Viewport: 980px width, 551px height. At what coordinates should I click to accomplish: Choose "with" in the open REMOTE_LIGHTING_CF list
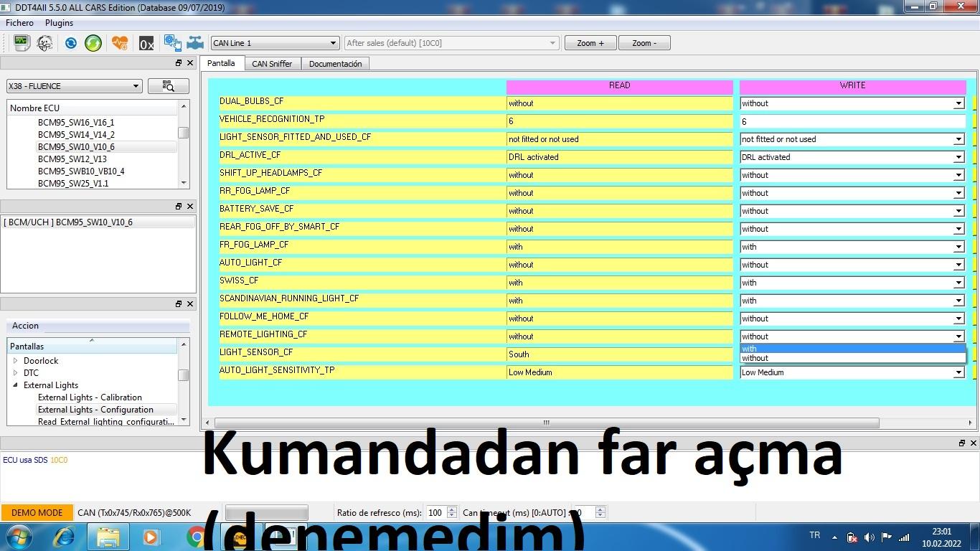point(851,349)
